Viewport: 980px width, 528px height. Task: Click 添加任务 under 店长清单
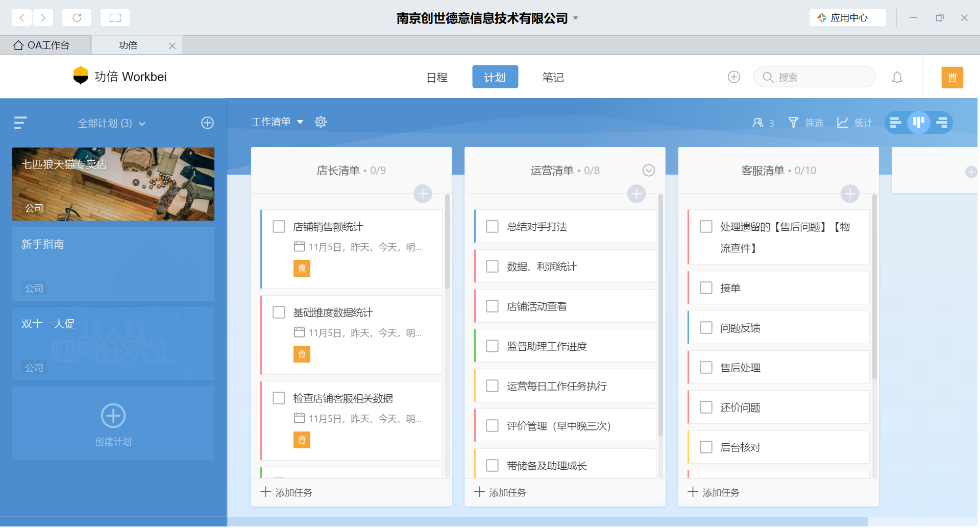click(x=286, y=493)
